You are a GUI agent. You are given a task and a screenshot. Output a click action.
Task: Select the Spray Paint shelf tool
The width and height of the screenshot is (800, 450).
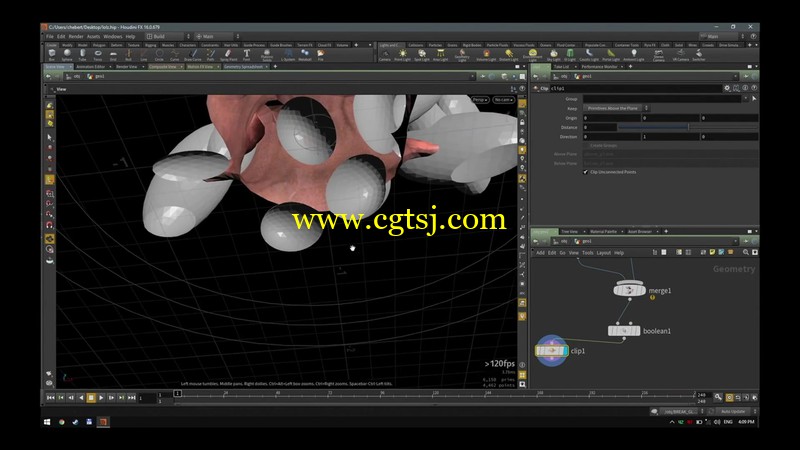228,55
